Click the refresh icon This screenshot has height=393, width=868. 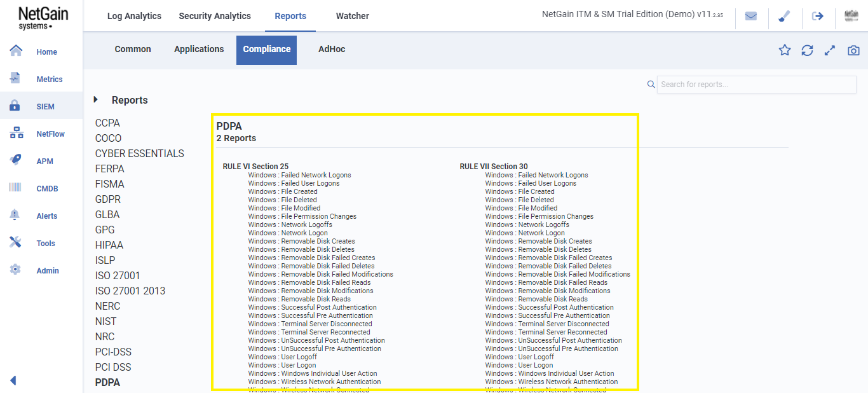click(807, 50)
